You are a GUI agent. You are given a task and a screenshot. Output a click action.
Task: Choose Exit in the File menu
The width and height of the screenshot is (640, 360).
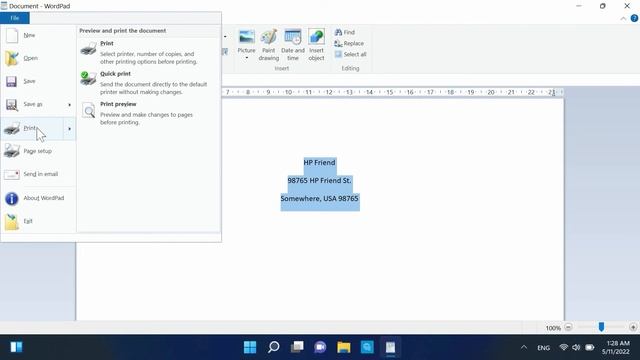(38, 221)
